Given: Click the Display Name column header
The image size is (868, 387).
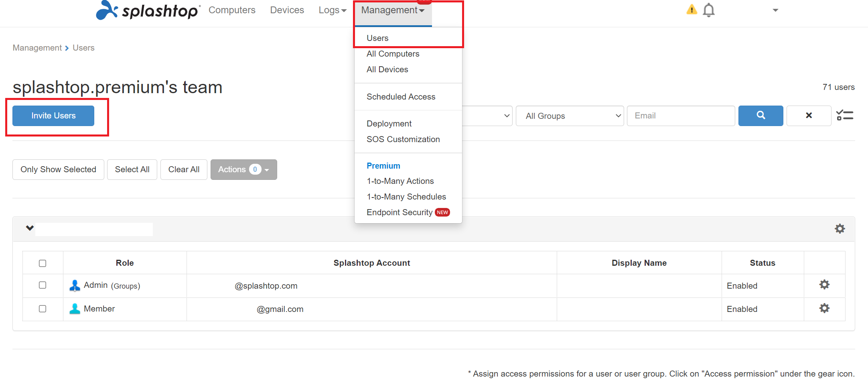Looking at the screenshot, I should point(639,263).
